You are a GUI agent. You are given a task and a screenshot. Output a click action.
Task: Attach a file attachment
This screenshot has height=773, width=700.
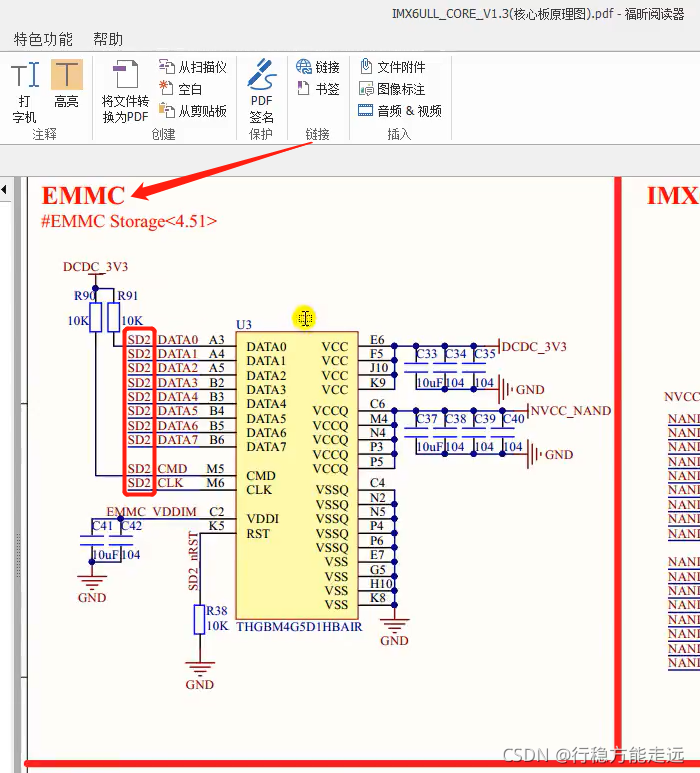click(392, 67)
